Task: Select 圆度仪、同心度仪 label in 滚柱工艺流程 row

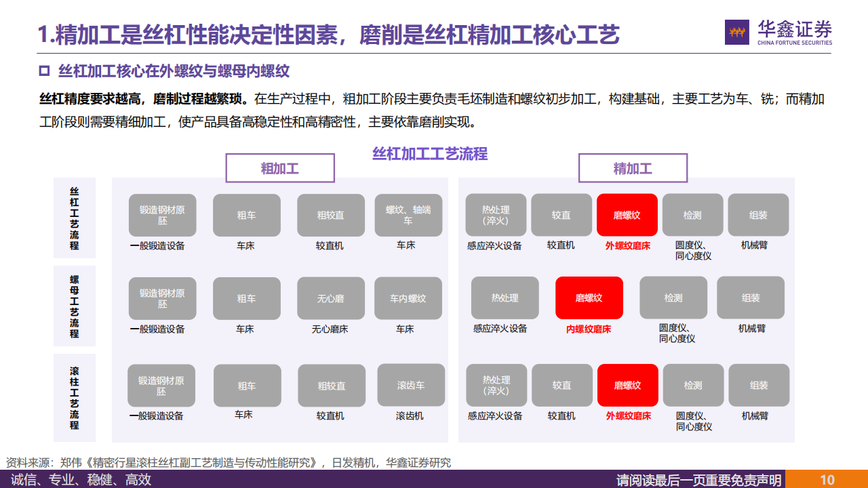Action: [694, 422]
